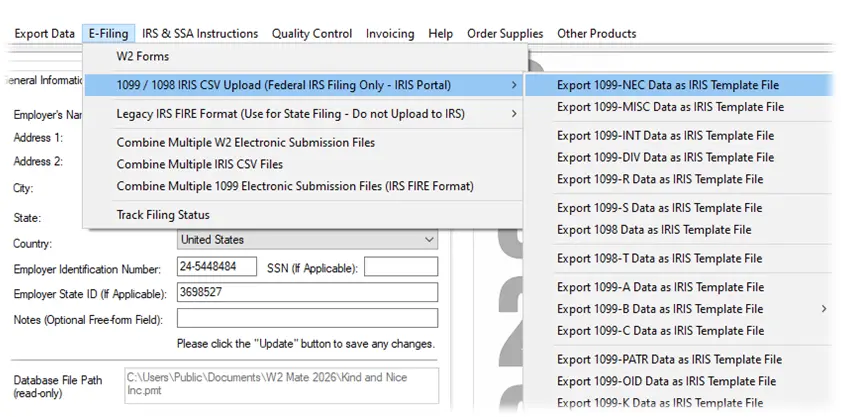Viewport: 841px width, 417px height.
Task: Export 1099-S Data as IRIS Template
Action: pyautogui.click(x=679, y=208)
